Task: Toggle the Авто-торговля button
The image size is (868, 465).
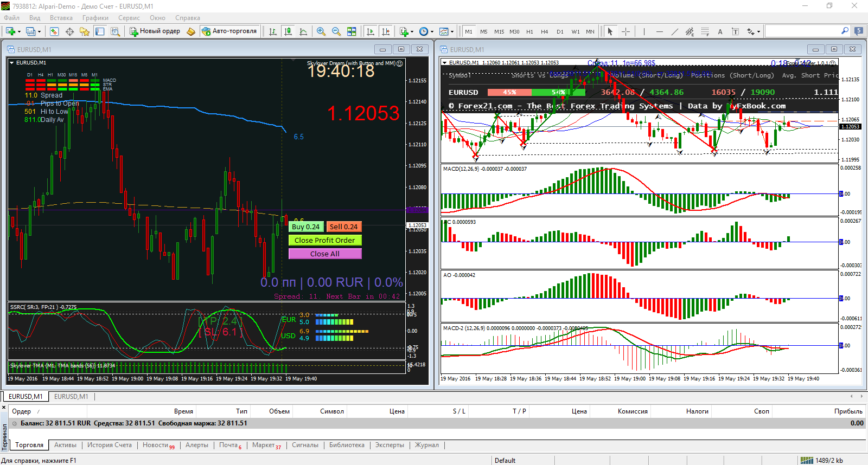Action: [229, 31]
